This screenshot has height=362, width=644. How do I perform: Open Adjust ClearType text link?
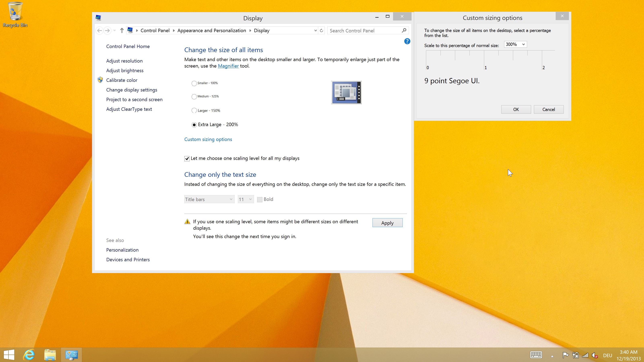[x=129, y=109]
